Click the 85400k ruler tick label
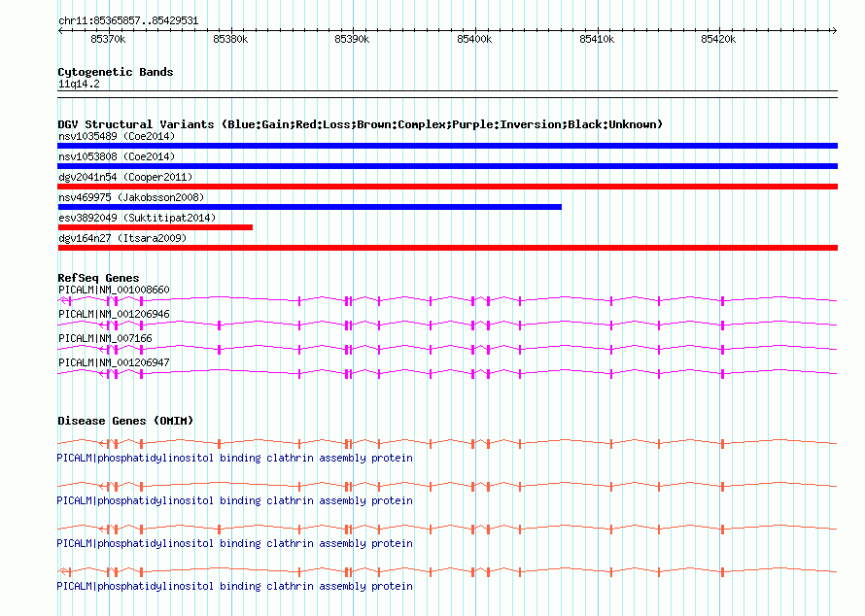This screenshot has width=865, height=616. (x=474, y=39)
